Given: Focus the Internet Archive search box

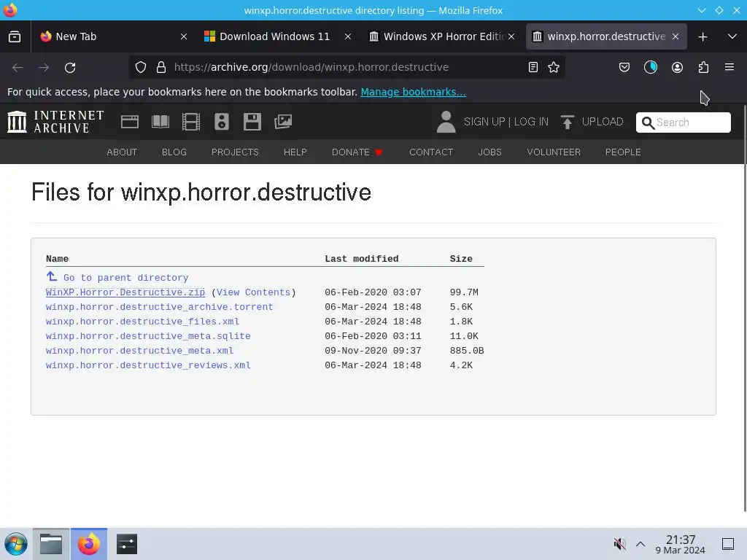Looking at the screenshot, I should pos(683,122).
